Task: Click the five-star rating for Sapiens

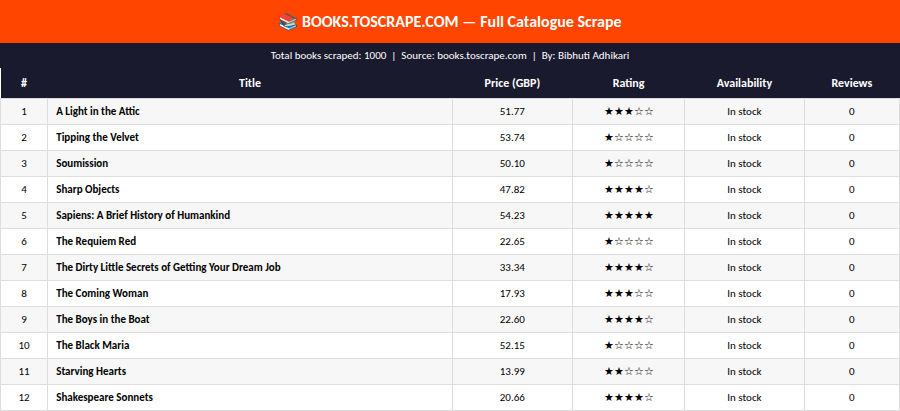Action: [x=629, y=215]
